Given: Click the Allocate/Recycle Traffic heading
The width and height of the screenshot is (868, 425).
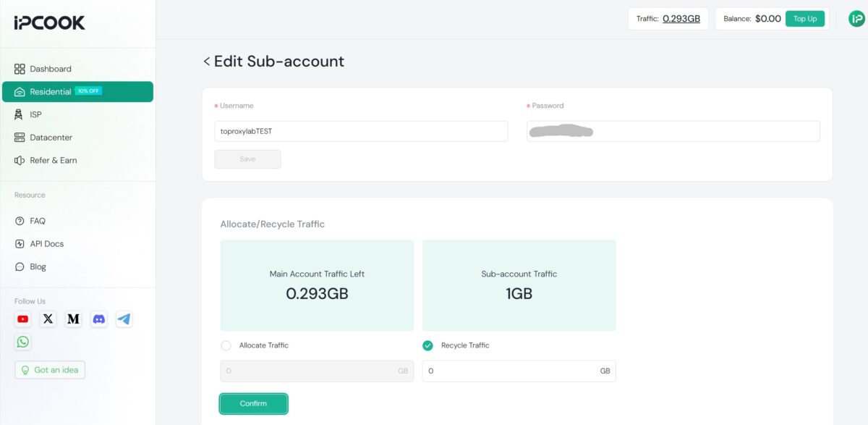Looking at the screenshot, I should (273, 224).
